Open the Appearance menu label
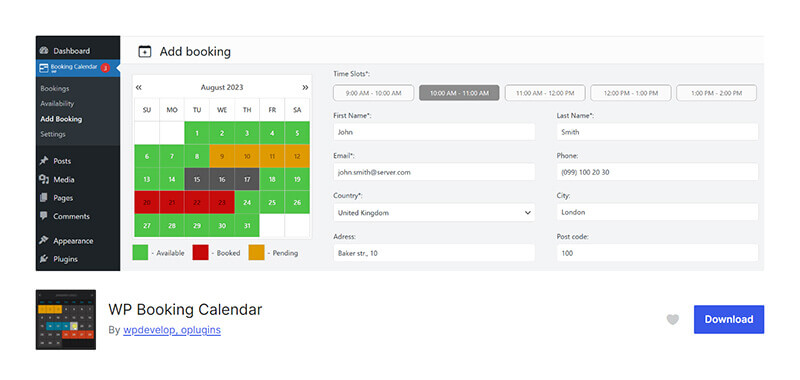 click(x=73, y=241)
